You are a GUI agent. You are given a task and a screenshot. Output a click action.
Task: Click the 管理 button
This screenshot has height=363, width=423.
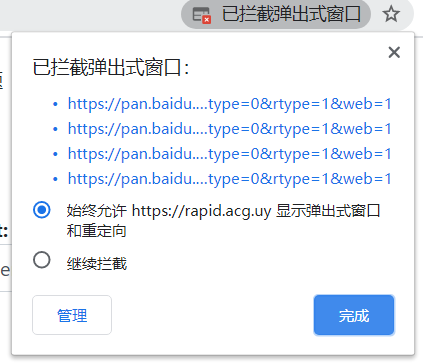pos(72,315)
